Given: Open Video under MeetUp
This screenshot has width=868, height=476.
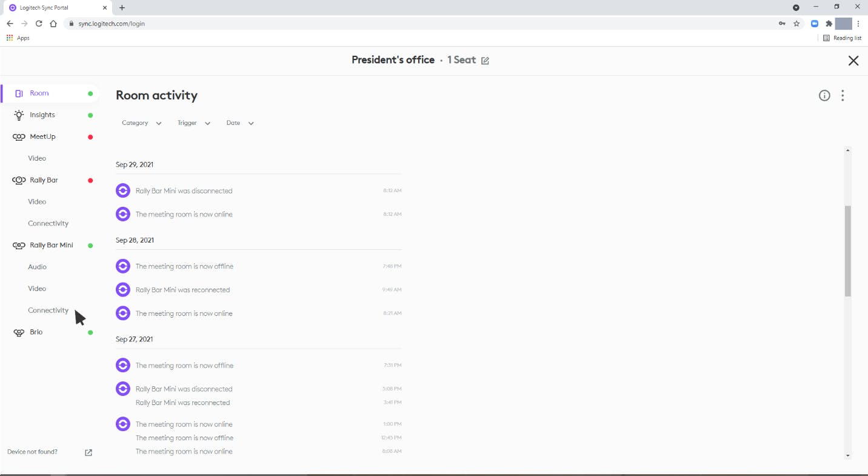Looking at the screenshot, I should pyautogui.click(x=37, y=158).
